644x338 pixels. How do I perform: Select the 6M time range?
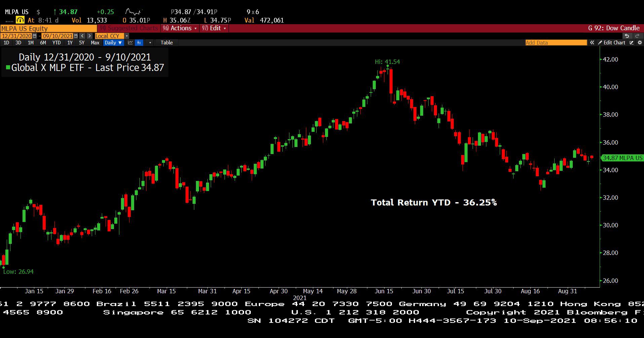coord(43,43)
